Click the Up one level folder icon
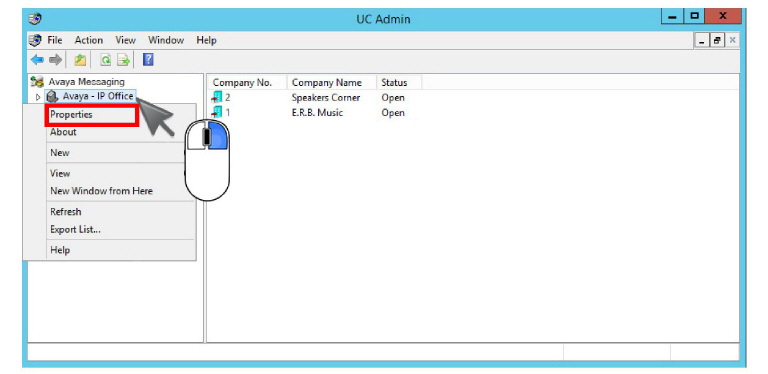This screenshot has width=768, height=374. [x=80, y=60]
